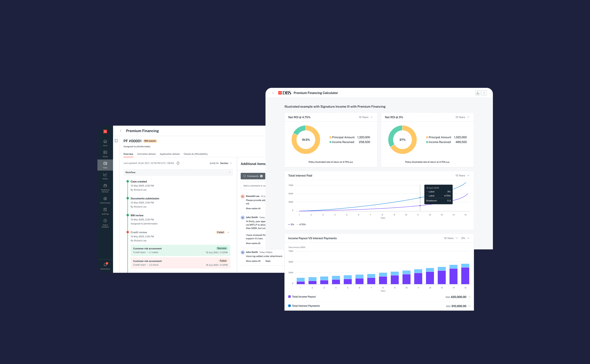Toggle the 4.75% legend series
This screenshot has width=590, height=364.
point(301,224)
